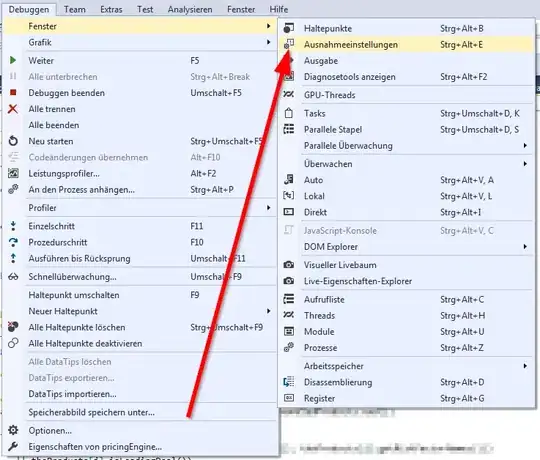
Task: Click the Tasks clipboard icon
Action: click(289, 113)
